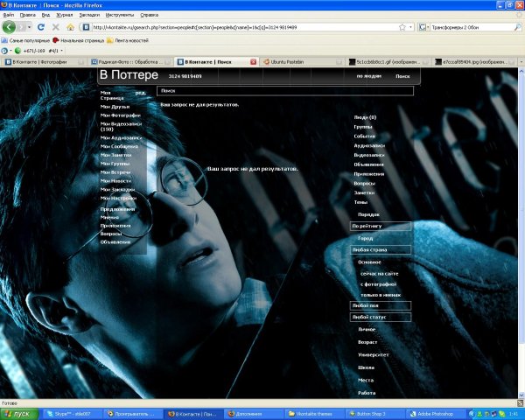Open the Вид menu

click(x=45, y=15)
